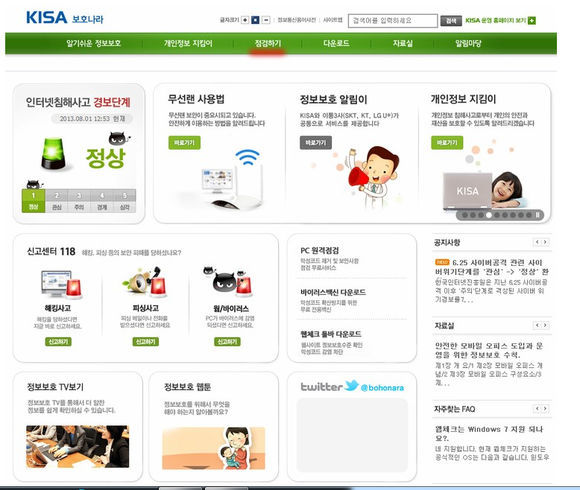Select alert level 1 정상 step
The width and height of the screenshot is (580, 490).
point(33,201)
